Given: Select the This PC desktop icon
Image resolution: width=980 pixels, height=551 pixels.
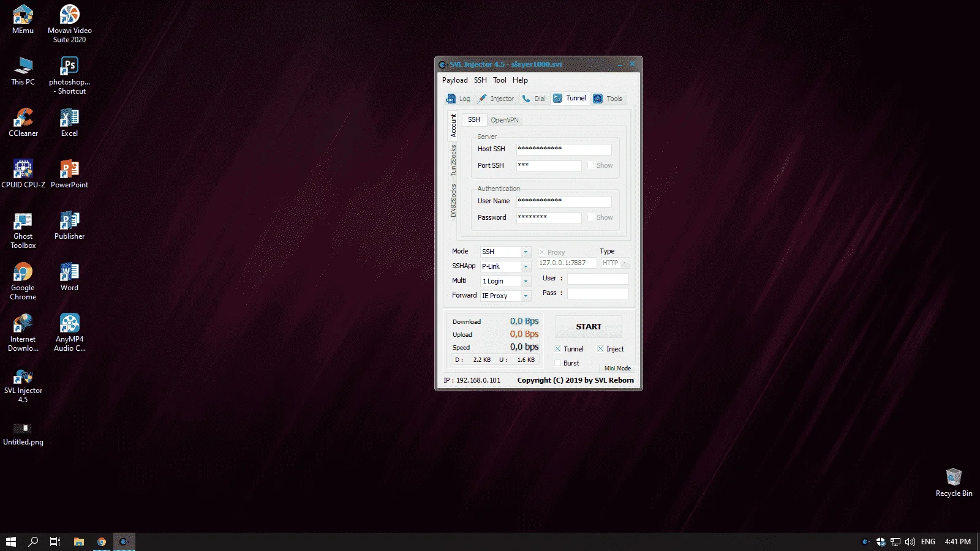Looking at the screenshot, I should coord(23,70).
